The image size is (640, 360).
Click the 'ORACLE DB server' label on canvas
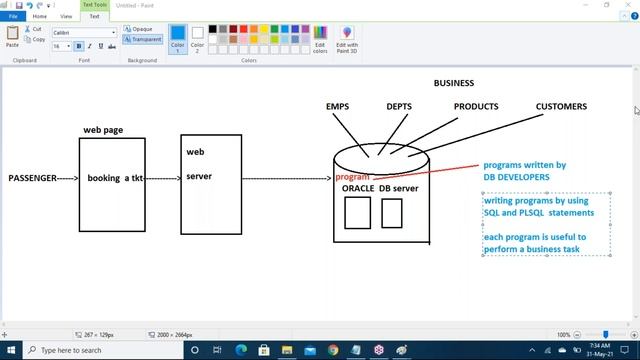tap(380, 189)
